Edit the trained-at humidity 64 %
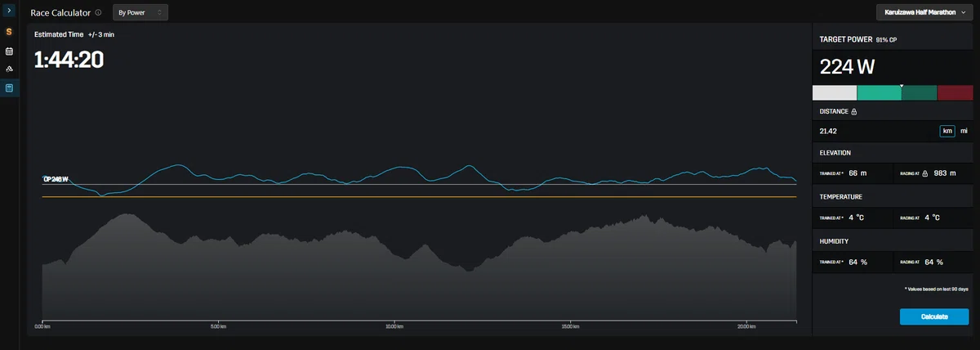The height and width of the screenshot is (350, 980). point(857,262)
